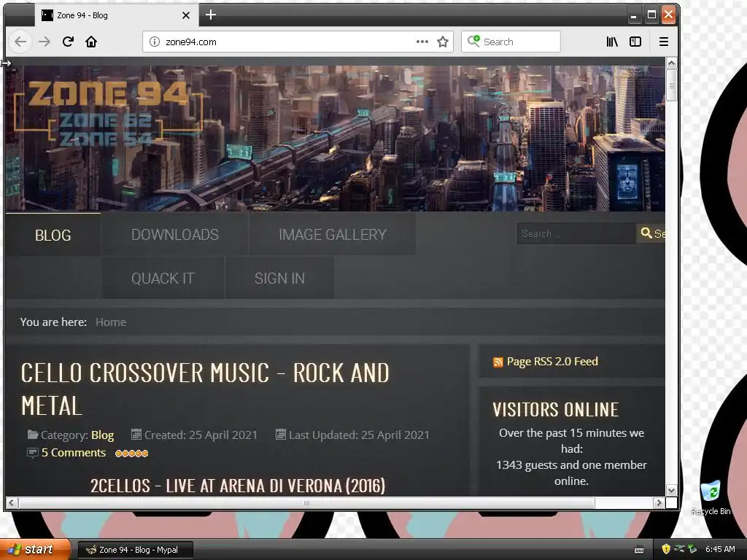Open the Blog category link
This screenshot has height=560, width=747.
pos(102,435)
